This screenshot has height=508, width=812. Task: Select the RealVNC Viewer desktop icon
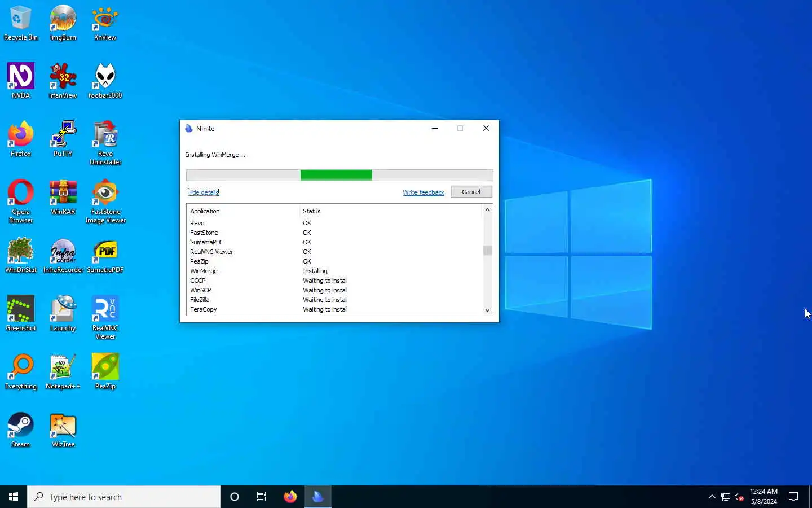click(105, 318)
